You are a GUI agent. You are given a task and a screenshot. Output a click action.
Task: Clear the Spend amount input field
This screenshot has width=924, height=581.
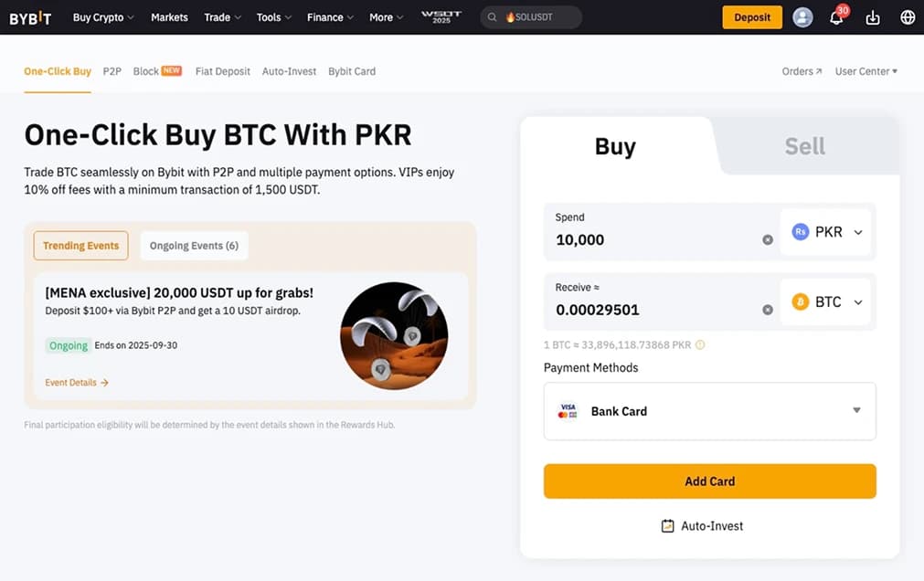click(768, 239)
